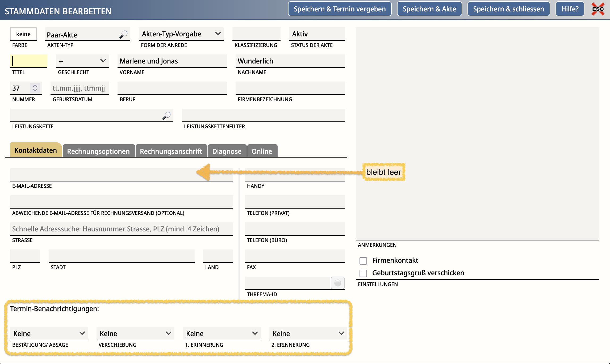Click the Leistungskette magnifier search icon
610x364 pixels.
pos(166,116)
